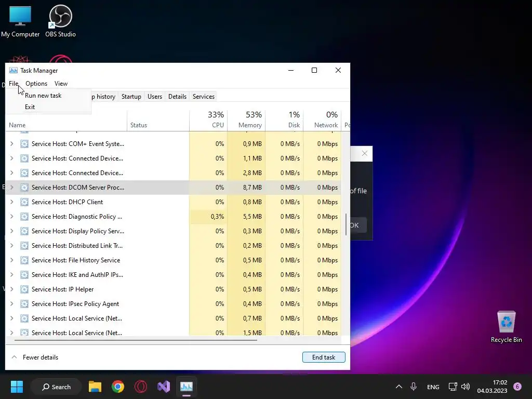This screenshot has height=399, width=532.
Task: Click Windows Start button
Action: click(x=17, y=387)
